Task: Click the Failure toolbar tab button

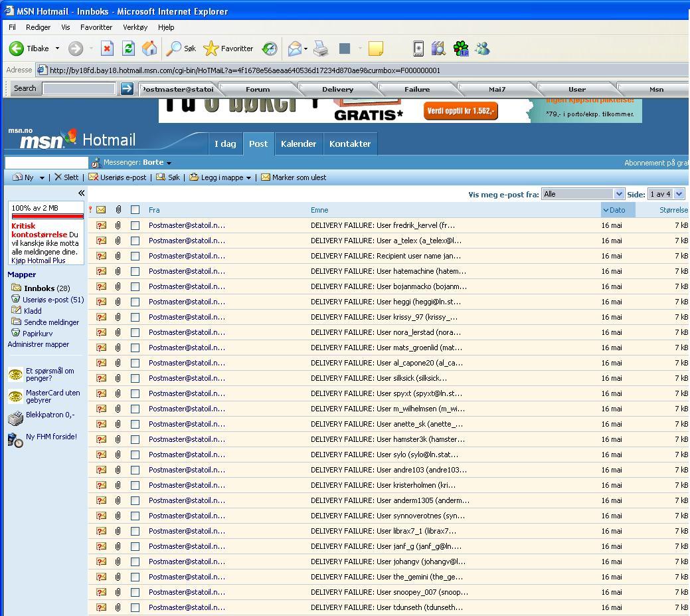Action: [417, 90]
